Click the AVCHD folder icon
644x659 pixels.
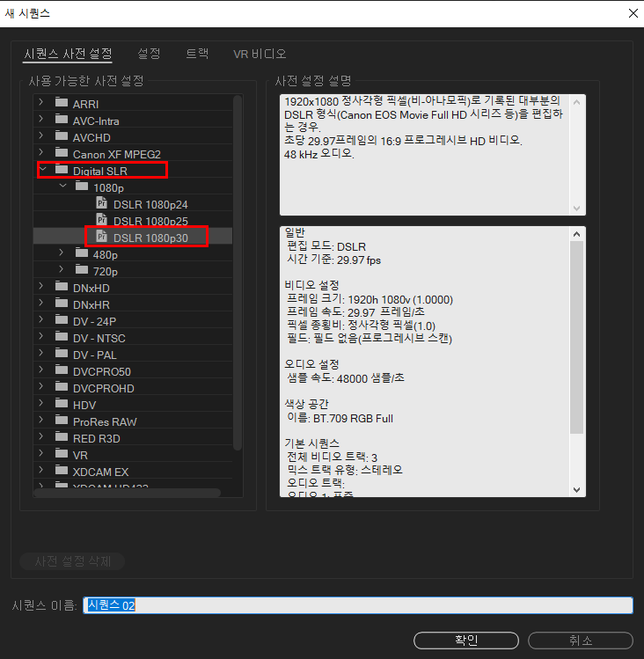click(62, 135)
